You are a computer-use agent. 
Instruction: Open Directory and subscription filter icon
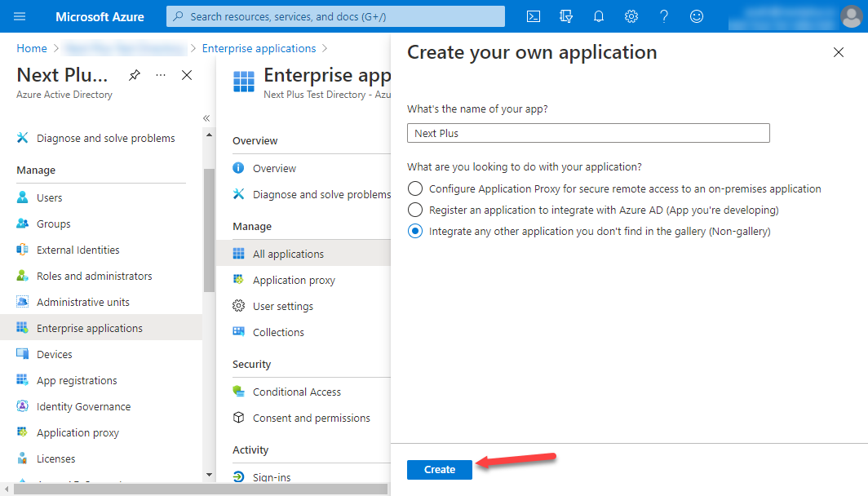pos(566,16)
